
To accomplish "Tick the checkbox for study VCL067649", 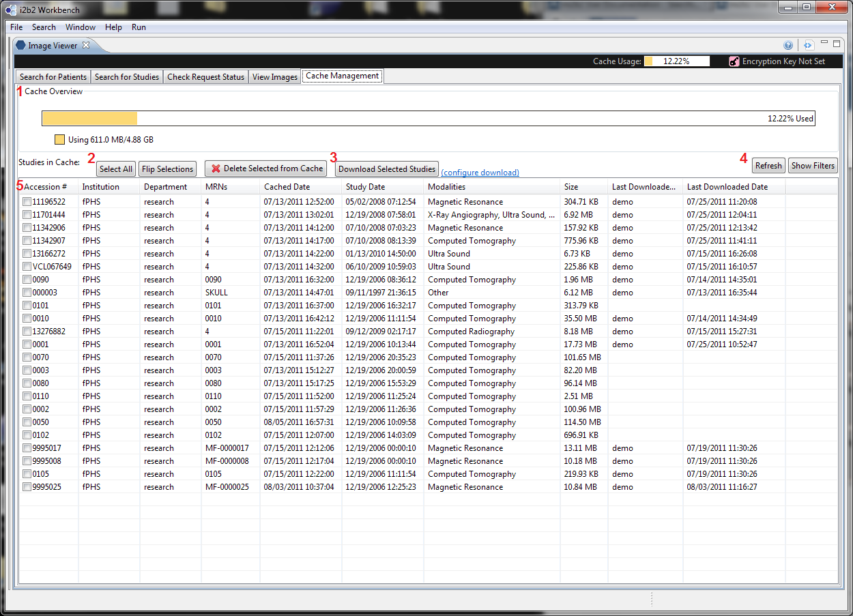I will [27, 267].
